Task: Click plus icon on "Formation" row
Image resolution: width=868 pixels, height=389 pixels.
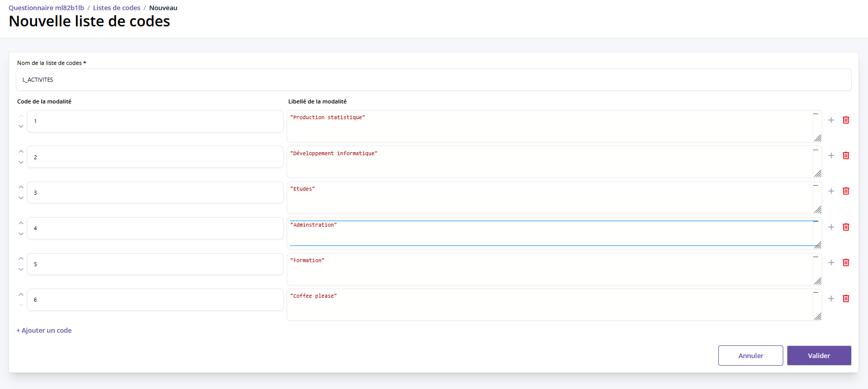Action: click(x=831, y=263)
